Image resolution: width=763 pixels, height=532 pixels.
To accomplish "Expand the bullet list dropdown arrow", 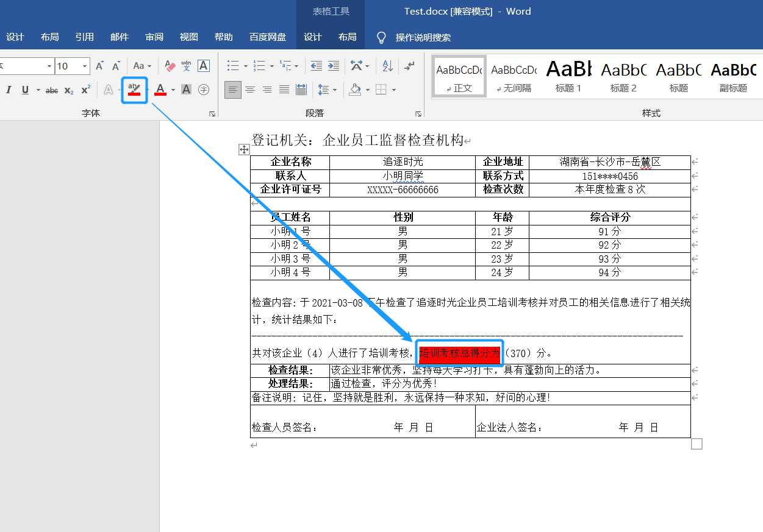I will pos(245,66).
